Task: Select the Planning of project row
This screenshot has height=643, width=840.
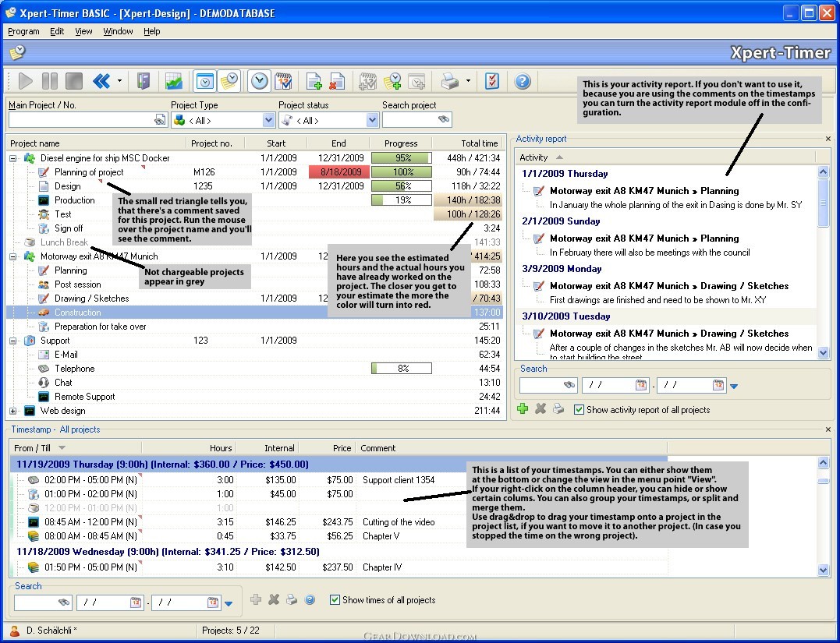Action: (254, 172)
